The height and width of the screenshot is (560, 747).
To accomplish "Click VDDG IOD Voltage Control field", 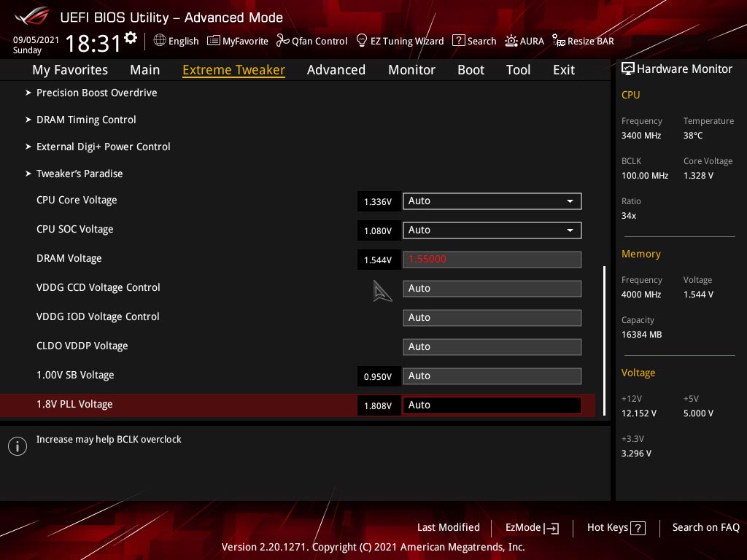I will pyautogui.click(x=492, y=318).
